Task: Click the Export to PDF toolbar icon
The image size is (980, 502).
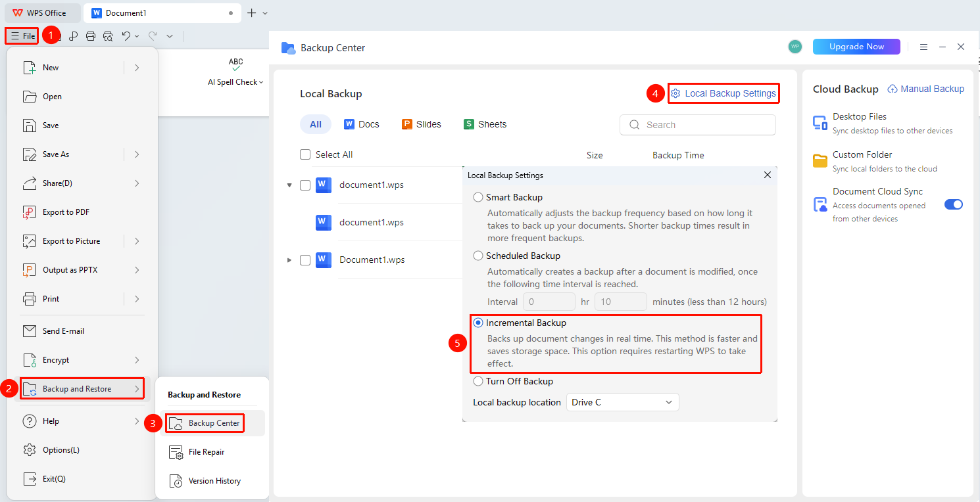Action: click(x=74, y=36)
